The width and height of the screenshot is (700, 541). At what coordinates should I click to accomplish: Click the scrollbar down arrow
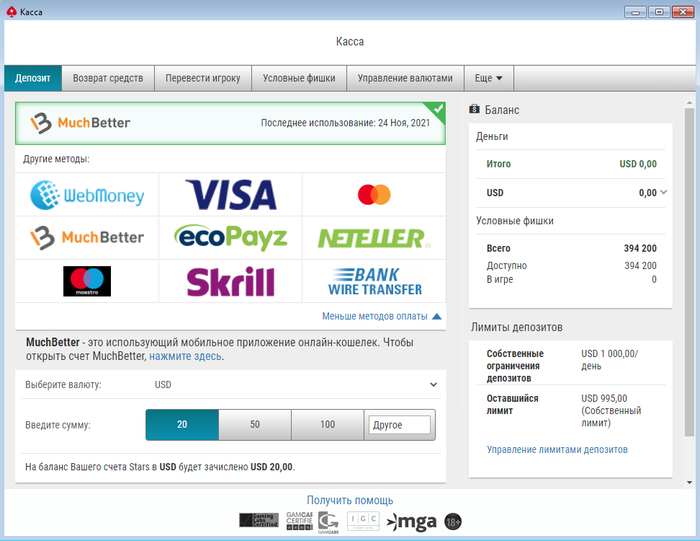(x=689, y=483)
